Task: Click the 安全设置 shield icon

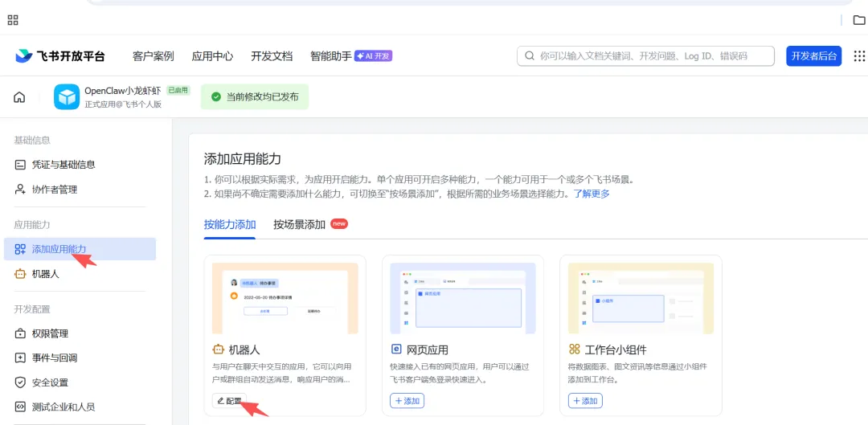Action: (x=20, y=382)
